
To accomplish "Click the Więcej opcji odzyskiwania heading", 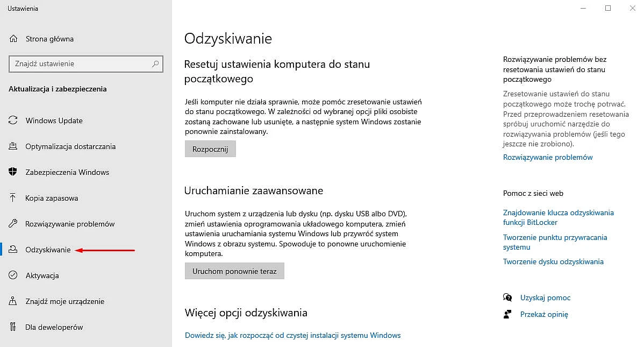I will point(246,313).
